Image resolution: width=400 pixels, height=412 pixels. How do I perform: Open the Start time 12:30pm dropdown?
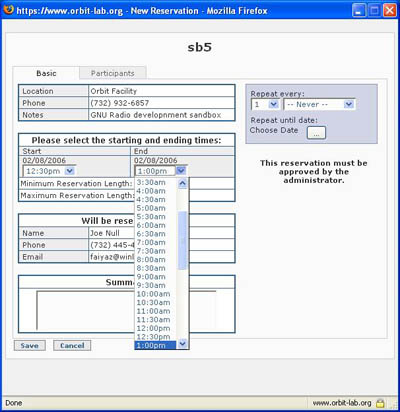[x=49, y=171]
